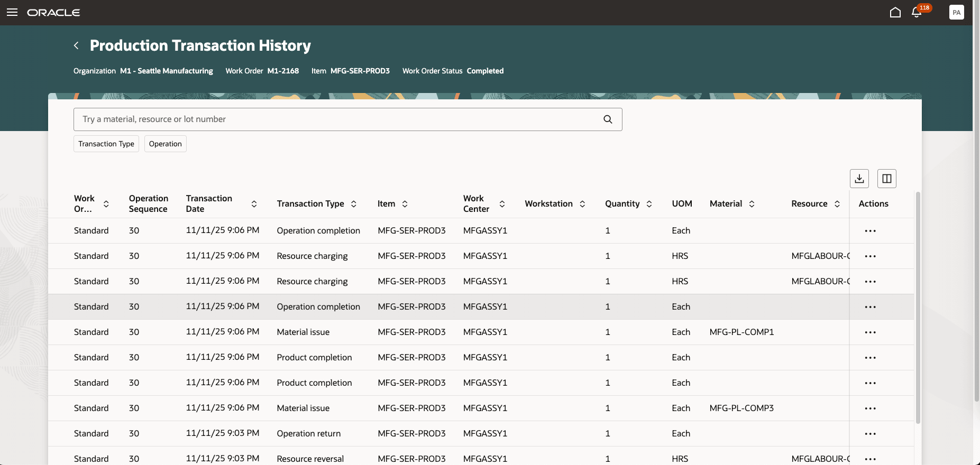
Task: Open actions menu for MFG-PL-COMP3 row
Action: pyautogui.click(x=870, y=408)
